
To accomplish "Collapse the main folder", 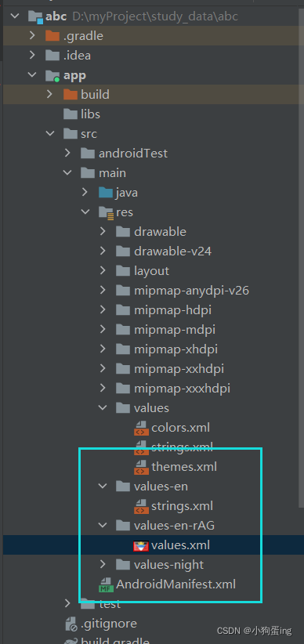I will pos(68,173).
